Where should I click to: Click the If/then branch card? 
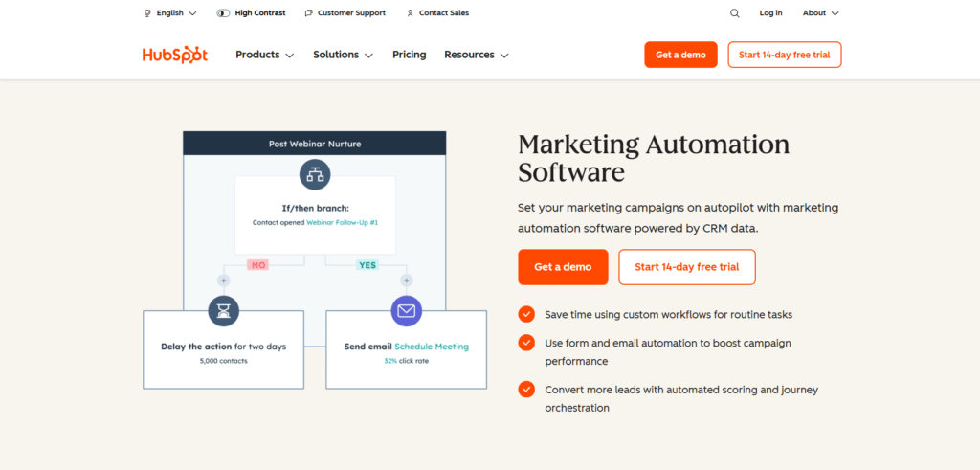click(315, 215)
